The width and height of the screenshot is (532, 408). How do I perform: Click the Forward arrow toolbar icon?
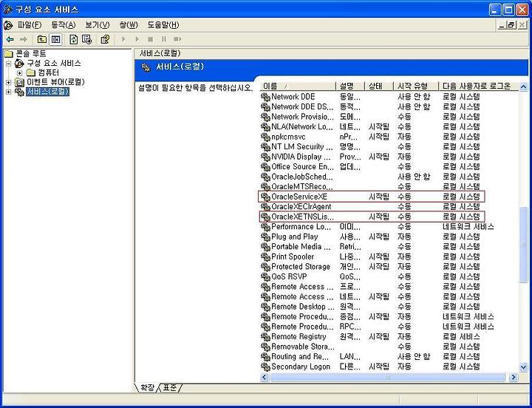point(23,39)
